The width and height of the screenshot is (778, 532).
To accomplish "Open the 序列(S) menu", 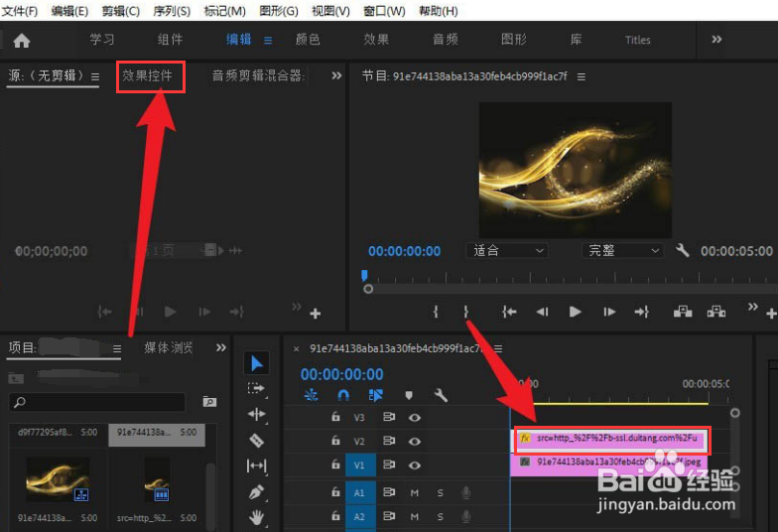I will 172,11.
